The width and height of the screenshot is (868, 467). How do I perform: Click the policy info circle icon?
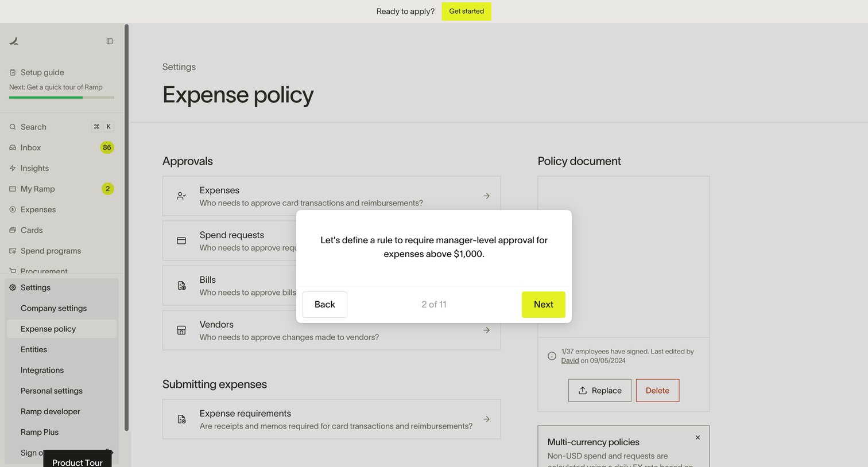[x=552, y=356]
